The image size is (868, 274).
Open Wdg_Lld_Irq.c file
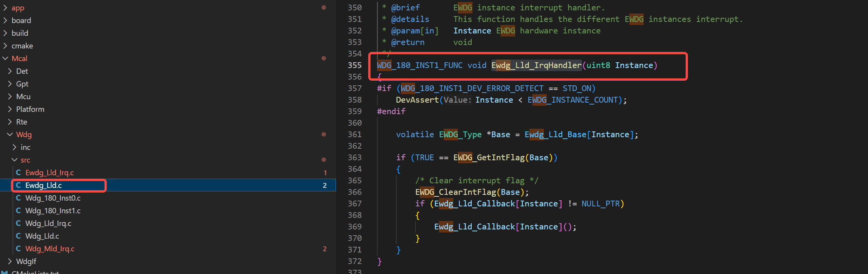tap(48, 223)
